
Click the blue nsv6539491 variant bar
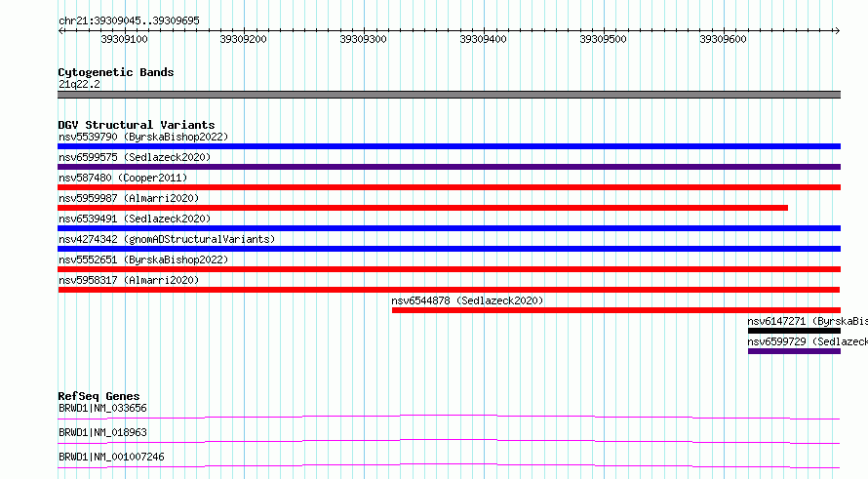(x=449, y=228)
